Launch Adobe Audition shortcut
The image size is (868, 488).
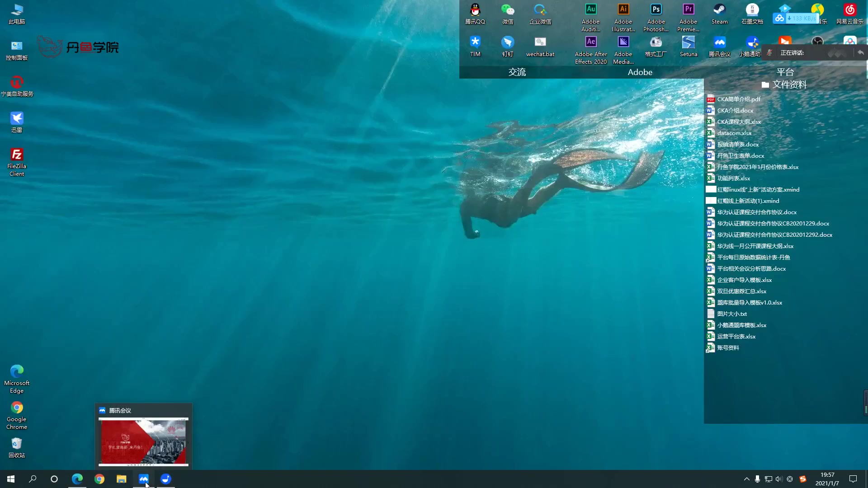click(591, 17)
